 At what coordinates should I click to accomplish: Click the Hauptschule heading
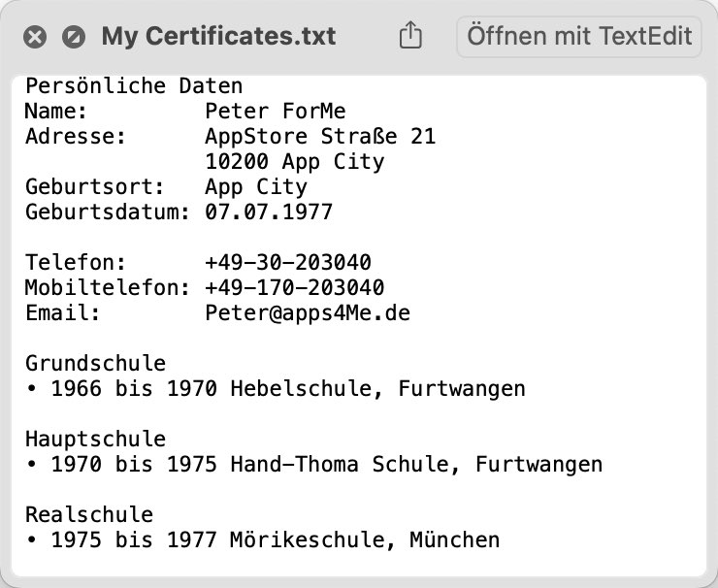pyautogui.click(x=95, y=440)
